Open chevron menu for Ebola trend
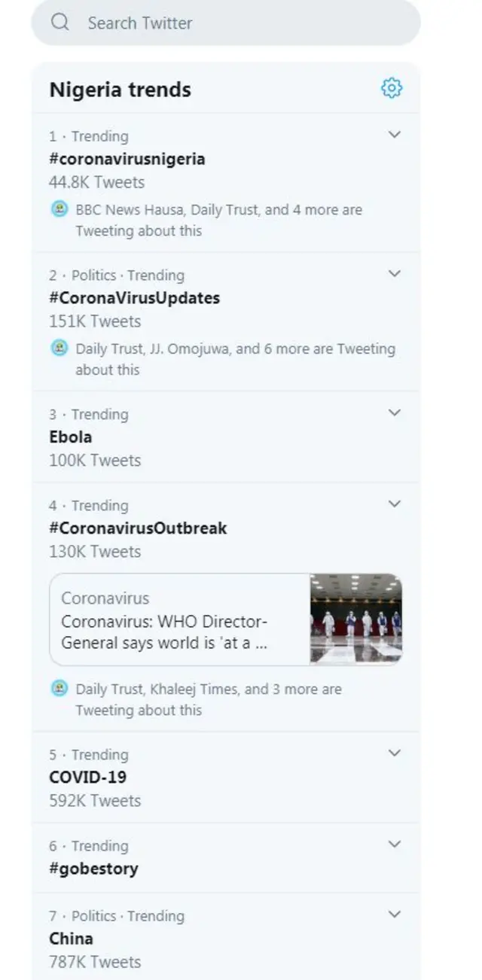 (x=394, y=413)
